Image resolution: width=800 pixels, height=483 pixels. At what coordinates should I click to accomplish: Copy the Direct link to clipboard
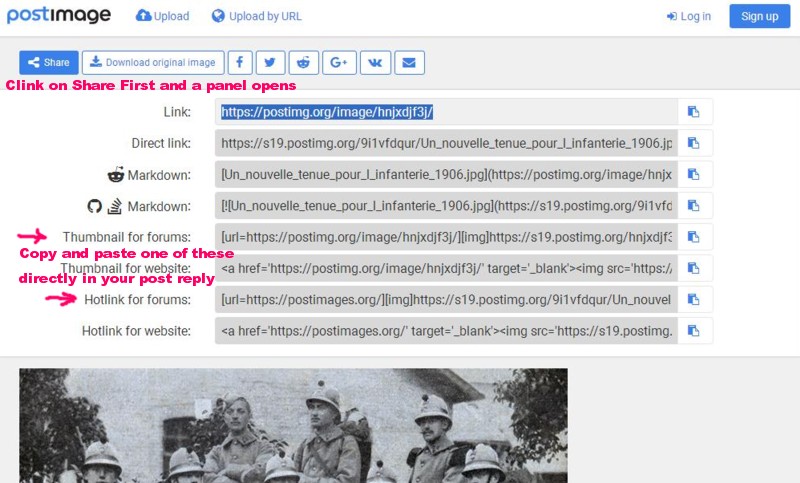[694, 143]
